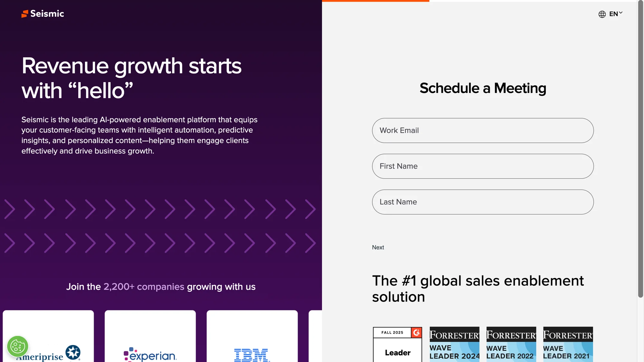Focus the Last Name field

[483, 202]
